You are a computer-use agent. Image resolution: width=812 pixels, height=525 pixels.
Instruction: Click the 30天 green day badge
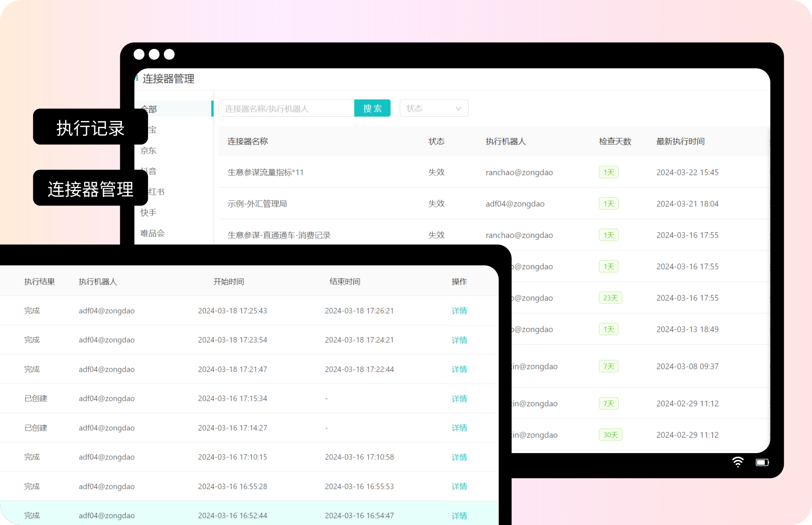pyautogui.click(x=610, y=435)
